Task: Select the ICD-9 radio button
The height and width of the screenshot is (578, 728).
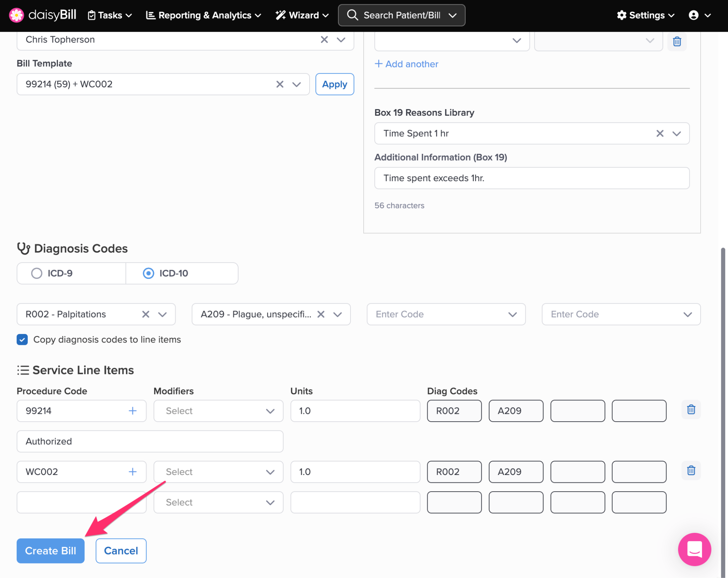Action: [37, 273]
